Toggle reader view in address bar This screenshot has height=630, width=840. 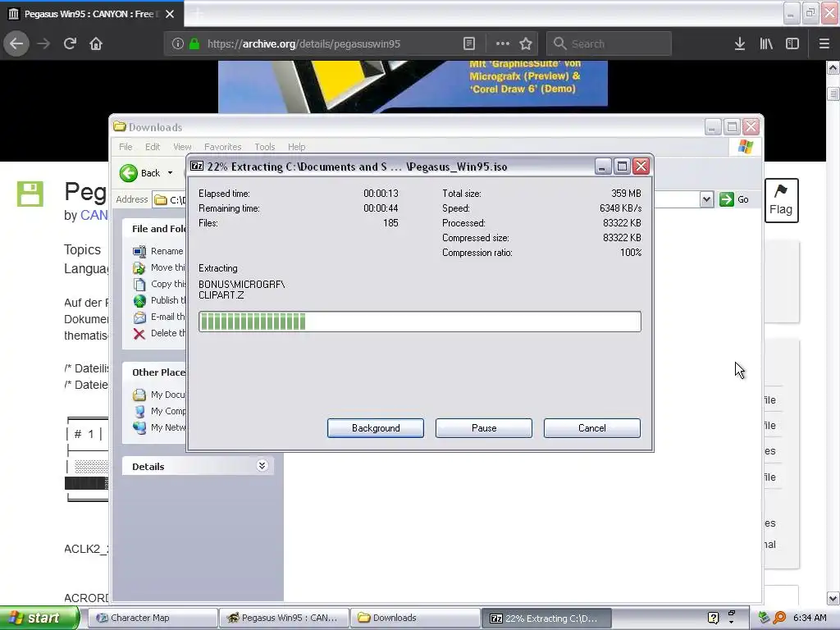(468, 44)
